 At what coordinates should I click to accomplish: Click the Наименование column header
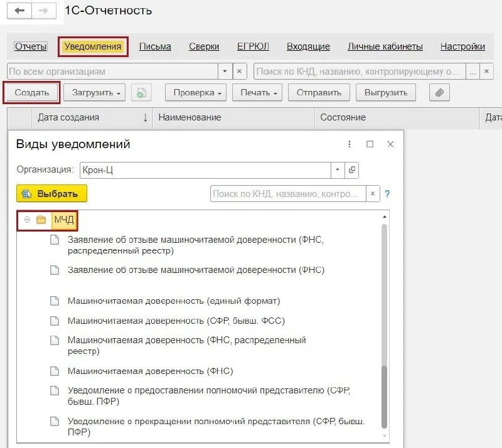(233, 117)
